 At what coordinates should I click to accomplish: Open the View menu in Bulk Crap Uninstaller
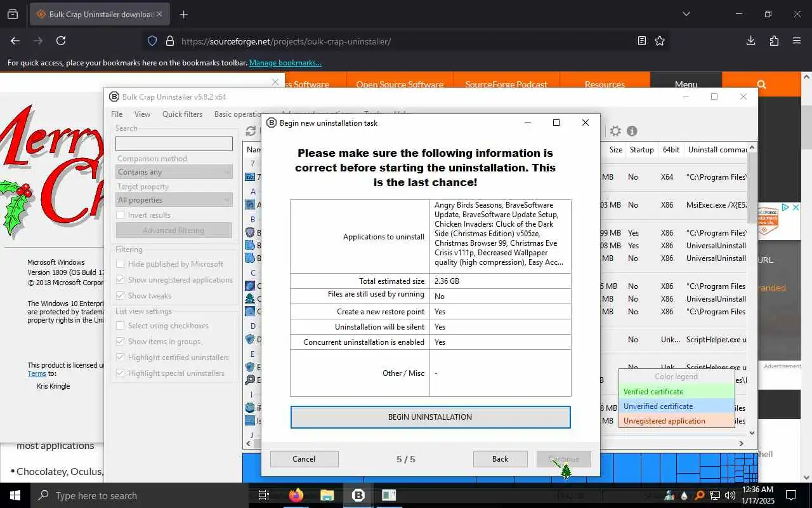[x=142, y=114]
